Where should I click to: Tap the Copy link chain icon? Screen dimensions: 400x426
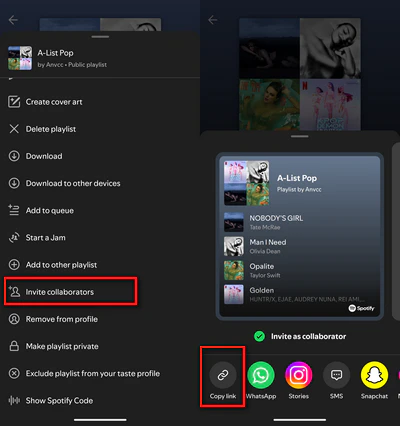coord(223,375)
